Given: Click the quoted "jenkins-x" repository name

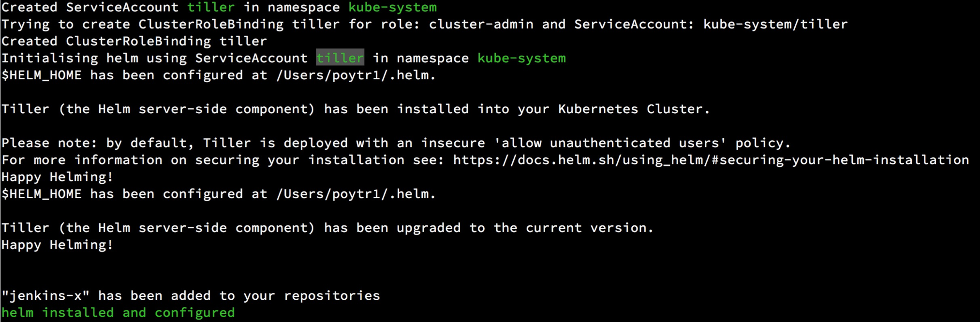Looking at the screenshot, I should (45, 296).
